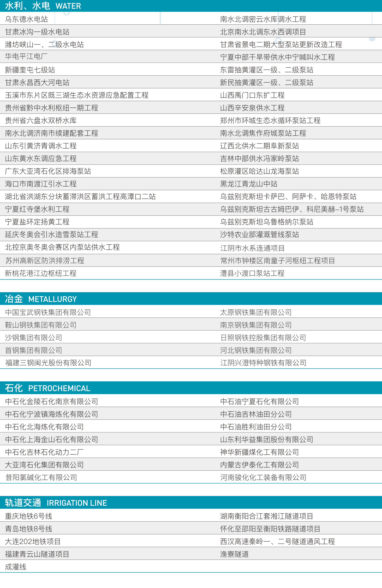Select 江阴市水系连通项目
Screen dimensions: 382x588
point(252,248)
